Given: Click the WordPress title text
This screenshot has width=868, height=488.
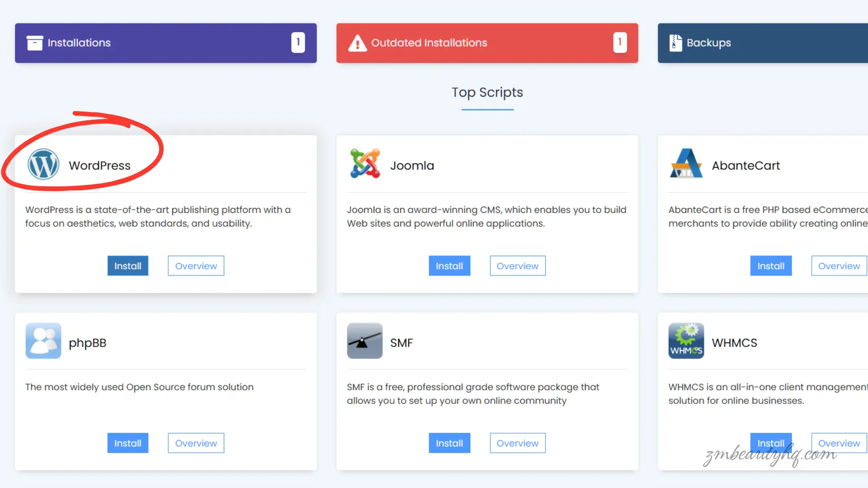Looking at the screenshot, I should (x=99, y=165).
